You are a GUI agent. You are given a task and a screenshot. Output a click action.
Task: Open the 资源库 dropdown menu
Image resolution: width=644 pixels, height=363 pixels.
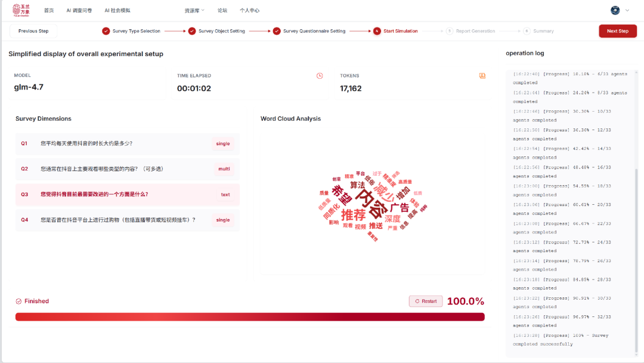click(194, 10)
